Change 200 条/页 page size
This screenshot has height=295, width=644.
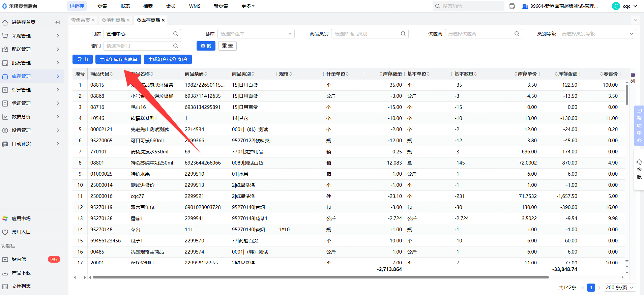point(619,288)
